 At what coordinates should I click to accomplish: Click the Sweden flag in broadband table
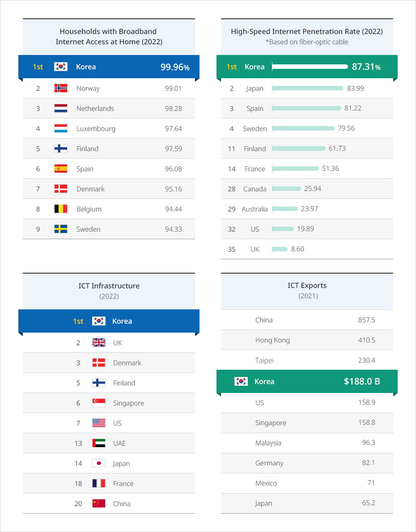point(61,229)
